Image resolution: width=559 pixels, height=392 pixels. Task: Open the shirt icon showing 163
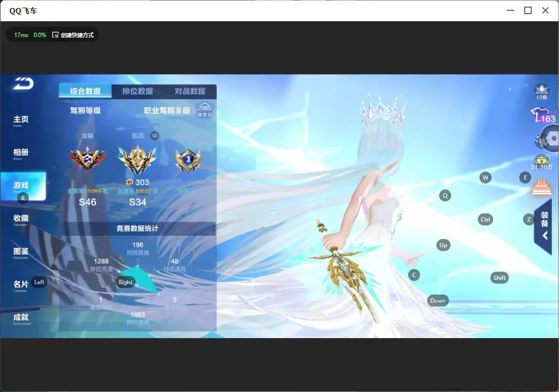tap(543, 115)
